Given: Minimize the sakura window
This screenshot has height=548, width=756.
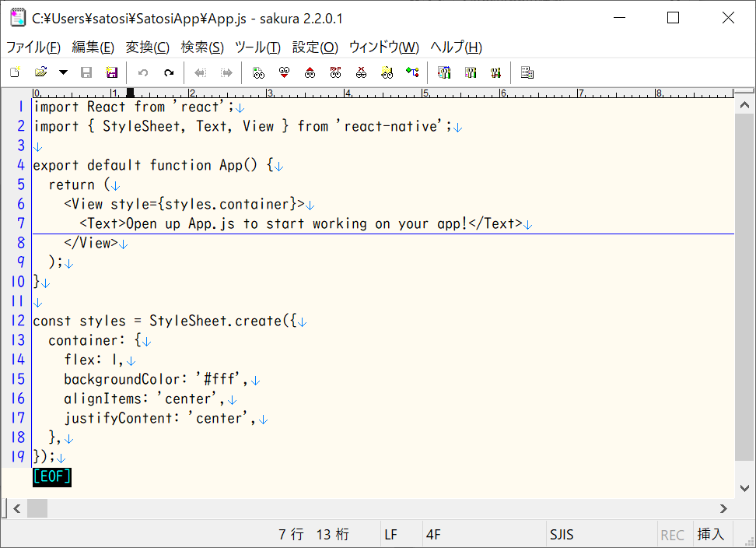Looking at the screenshot, I should pyautogui.click(x=619, y=18).
